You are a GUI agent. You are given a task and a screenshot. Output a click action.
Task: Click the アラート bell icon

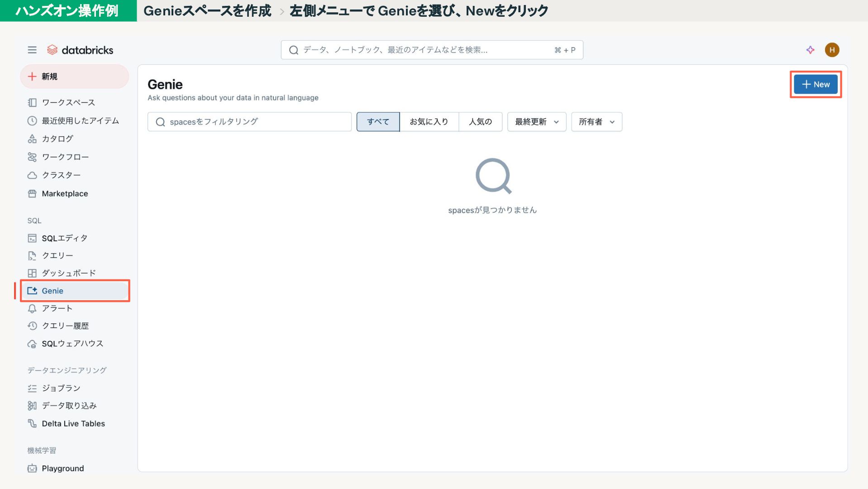click(32, 308)
